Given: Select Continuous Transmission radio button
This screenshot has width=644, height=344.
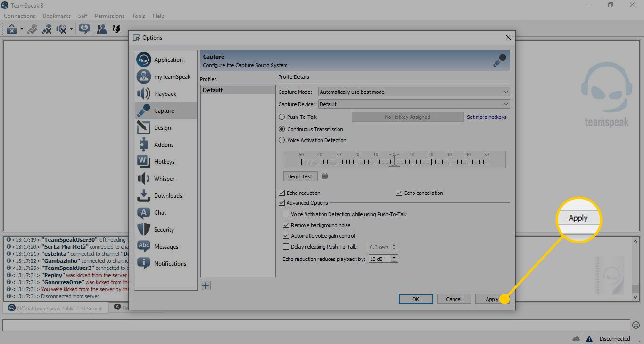Looking at the screenshot, I should 282,129.
